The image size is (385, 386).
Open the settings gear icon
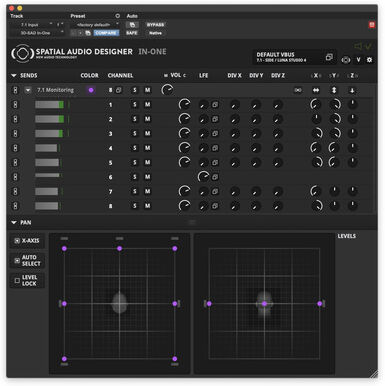click(369, 60)
